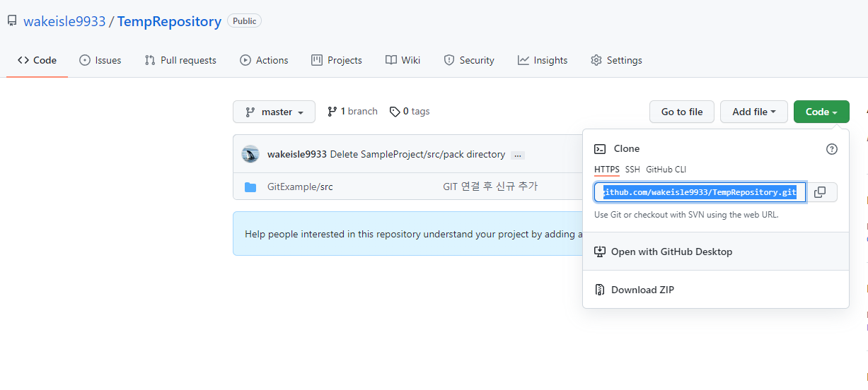This screenshot has height=390, width=868.
Task: Open the Clone help question-mark icon
Action: [832, 148]
